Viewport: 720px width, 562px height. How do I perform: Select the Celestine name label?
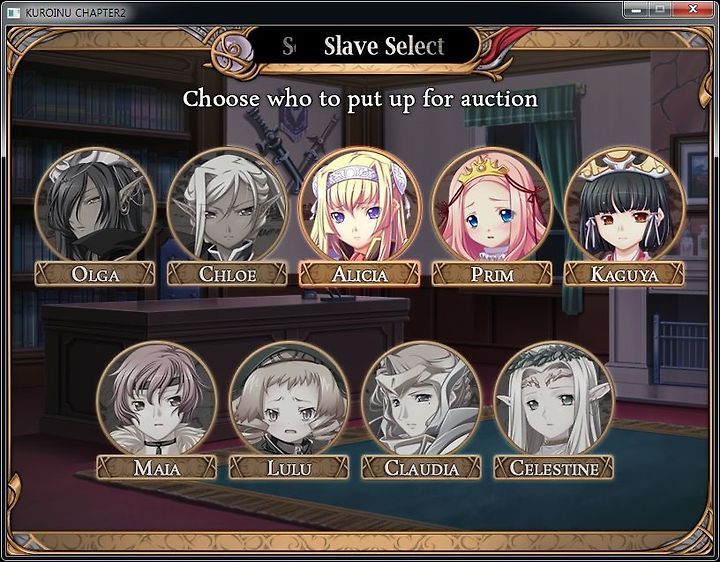(x=554, y=468)
